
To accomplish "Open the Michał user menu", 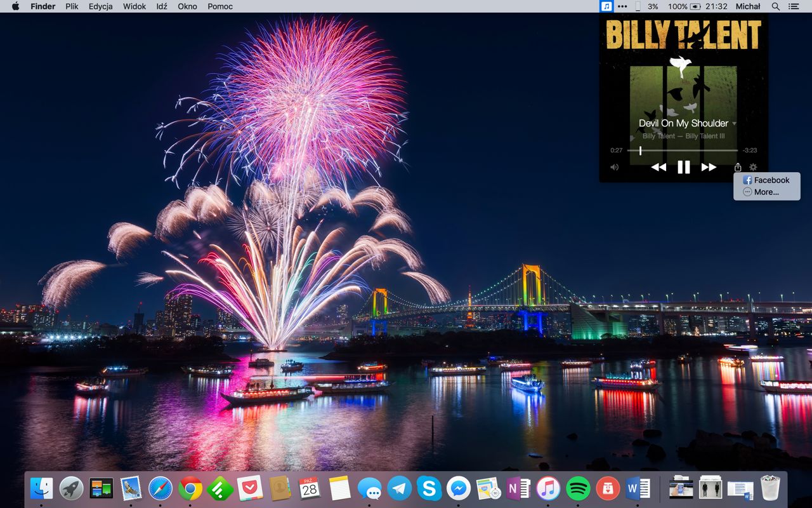I will [x=748, y=6].
